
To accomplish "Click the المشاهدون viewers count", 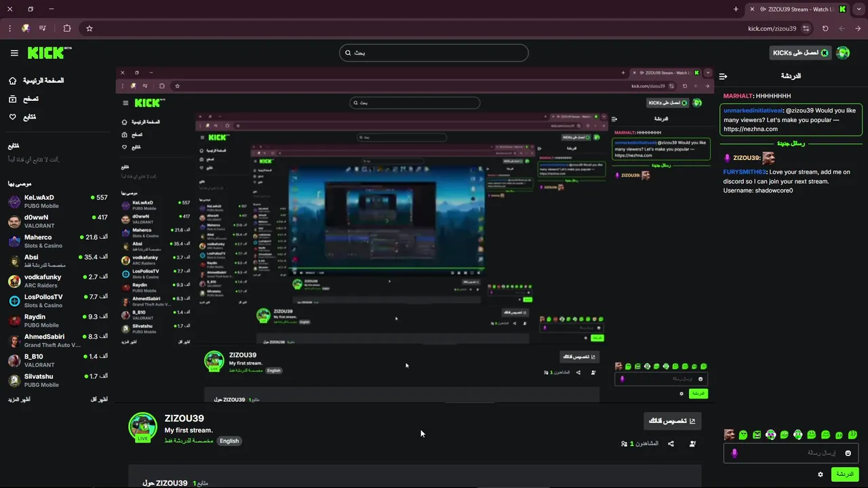I will (639, 444).
